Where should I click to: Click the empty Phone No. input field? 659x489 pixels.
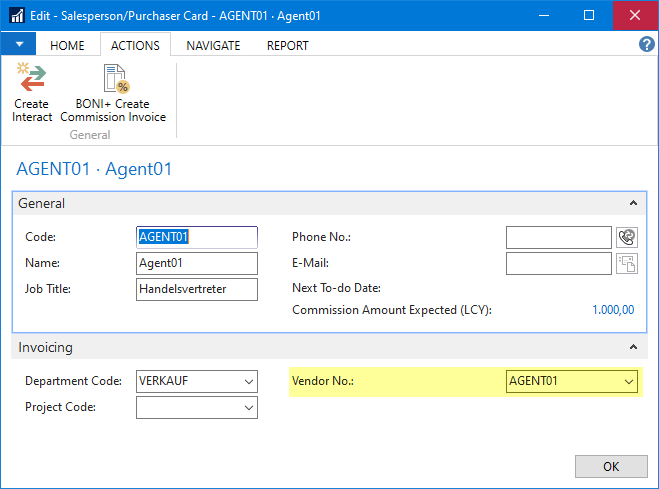(x=559, y=237)
